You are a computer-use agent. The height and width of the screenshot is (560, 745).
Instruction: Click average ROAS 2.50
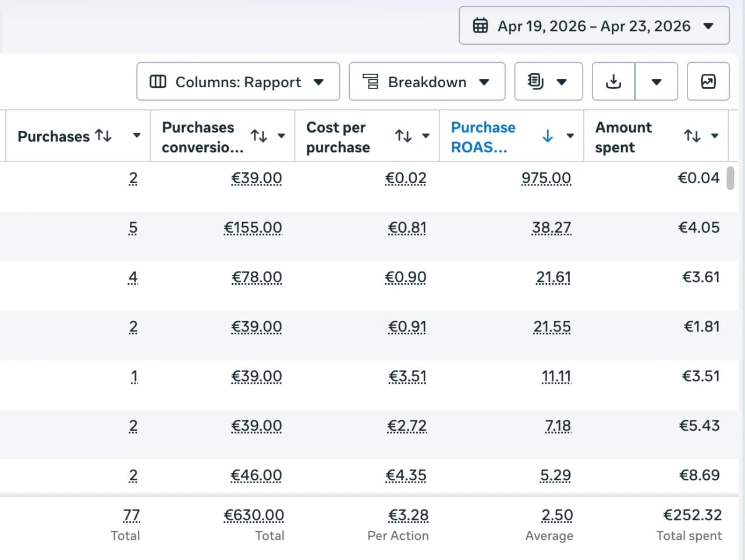[557, 515]
